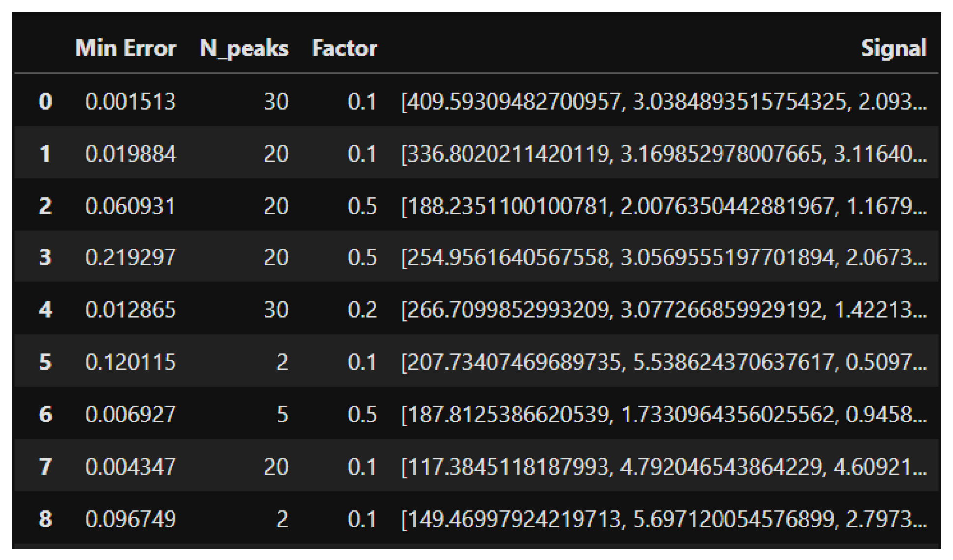
Task: Click row index 2 label
Action: click(x=45, y=206)
